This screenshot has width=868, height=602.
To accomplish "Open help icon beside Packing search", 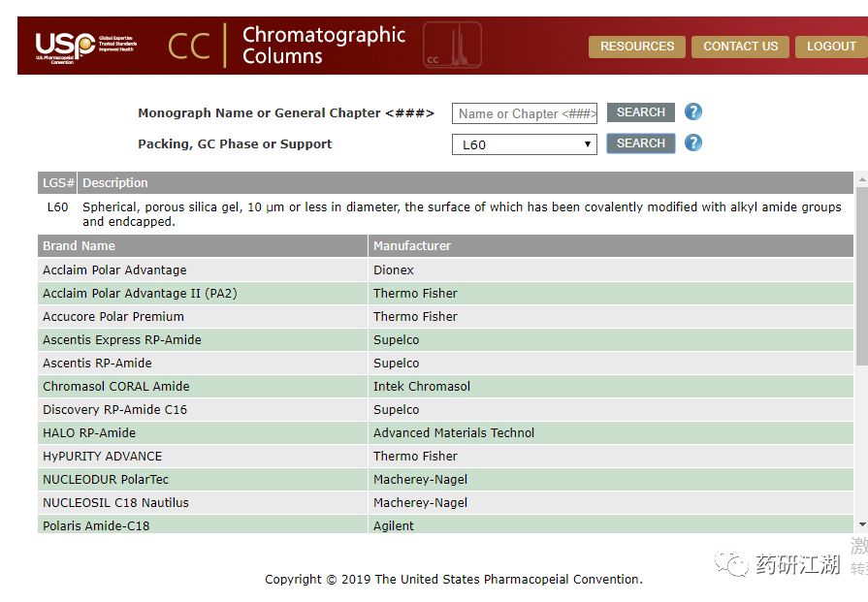I will coord(693,143).
